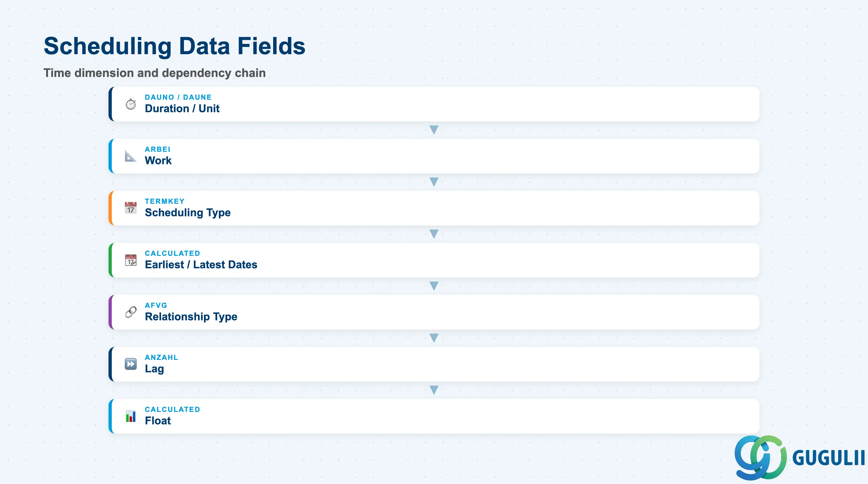Select the AFVG field label

(156, 305)
